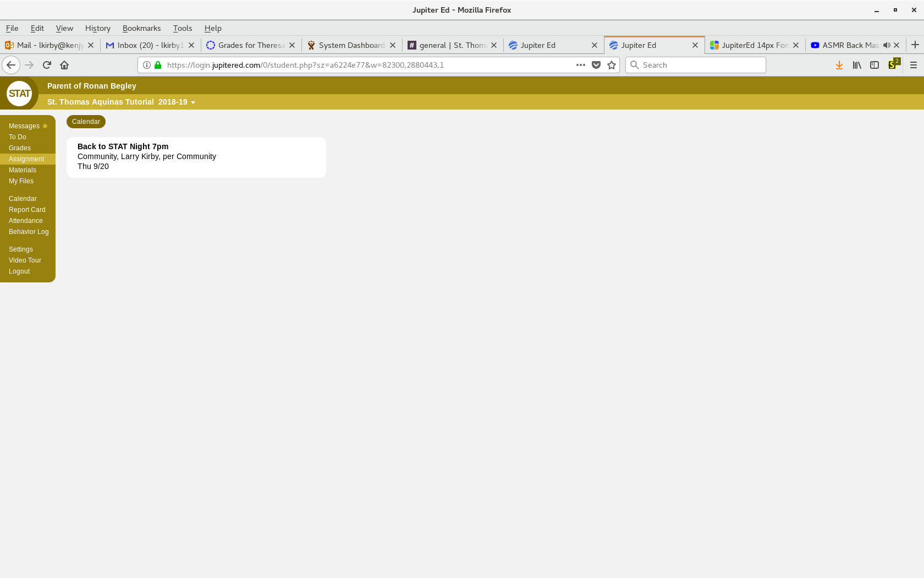Open the Bookmarks menu
This screenshot has height=578, width=924.
coord(142,28)
